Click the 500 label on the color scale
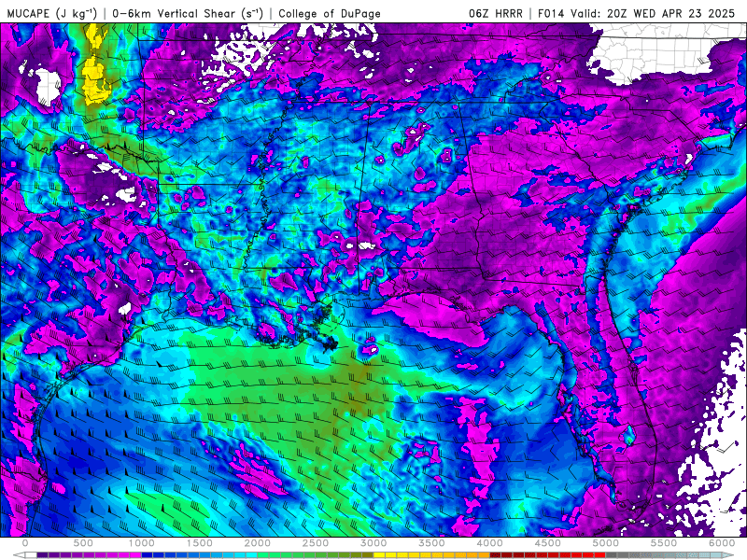This screenshot has height=560, width=747. (x=83, y=543)
